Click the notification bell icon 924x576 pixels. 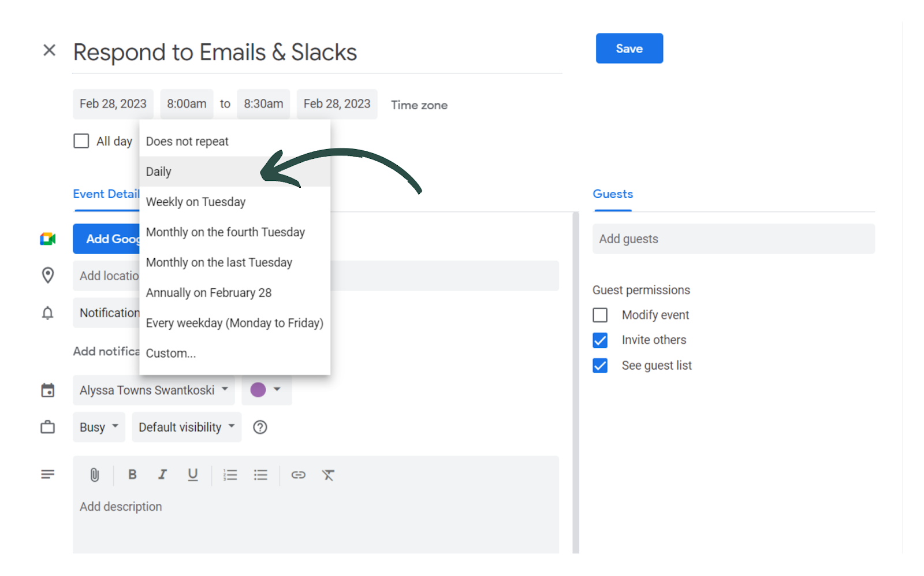pos(48,313)
